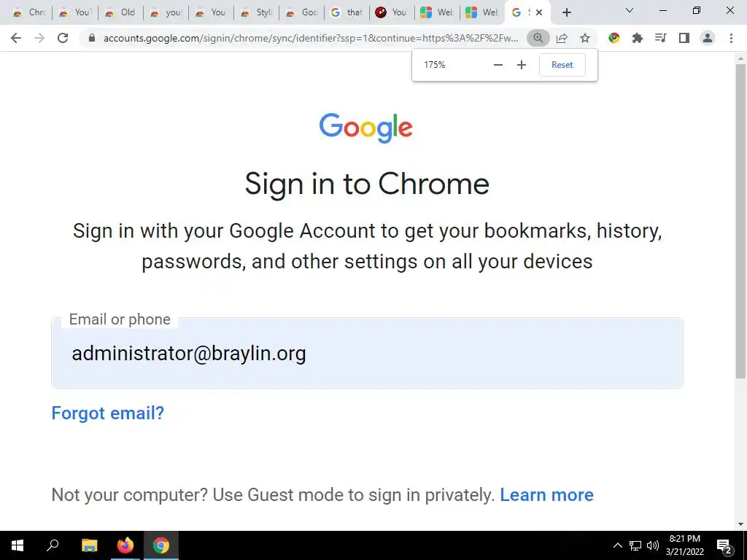
Task: Click the scrollbar down arrow
Action: (740, 524)
